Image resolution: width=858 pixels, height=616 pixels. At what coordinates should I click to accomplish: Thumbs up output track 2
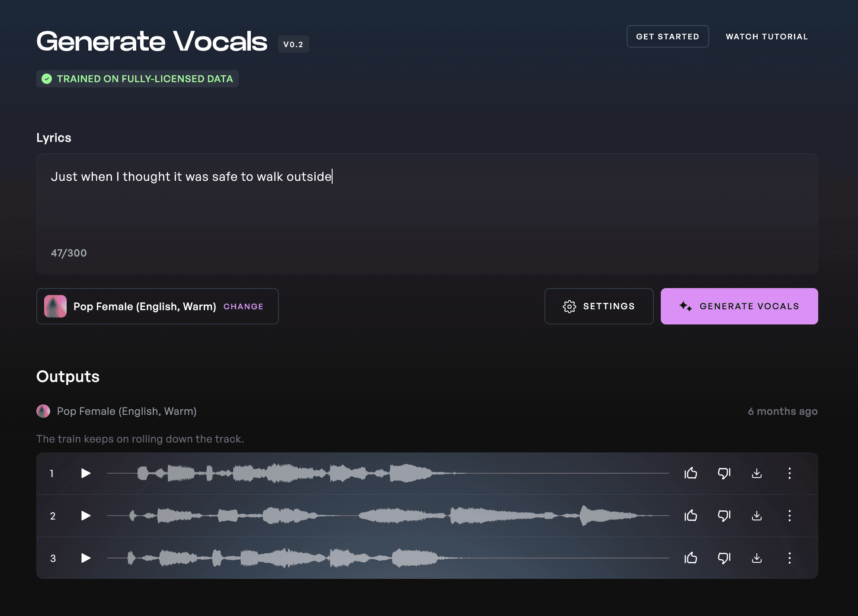(x=691, y=516)
